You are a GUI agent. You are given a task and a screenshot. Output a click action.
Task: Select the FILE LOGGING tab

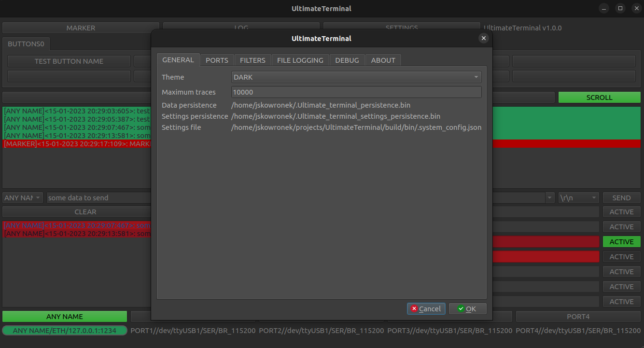click(300, 60)
